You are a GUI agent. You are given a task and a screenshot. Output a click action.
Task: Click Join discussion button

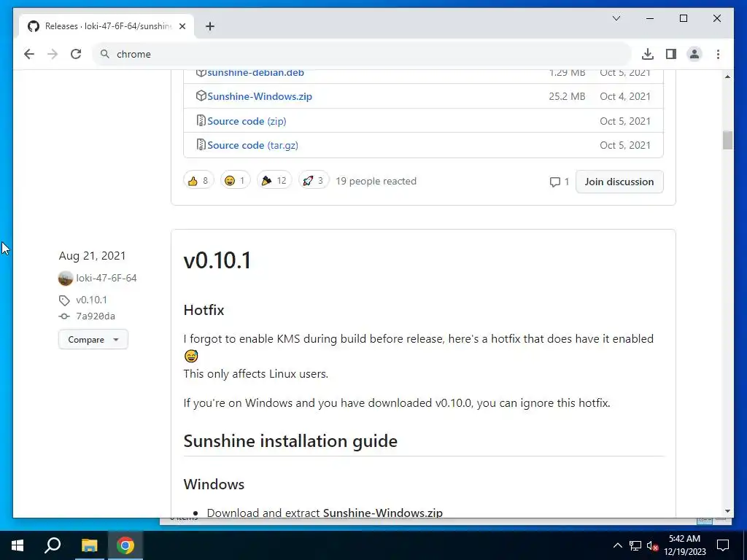[619, 182]
